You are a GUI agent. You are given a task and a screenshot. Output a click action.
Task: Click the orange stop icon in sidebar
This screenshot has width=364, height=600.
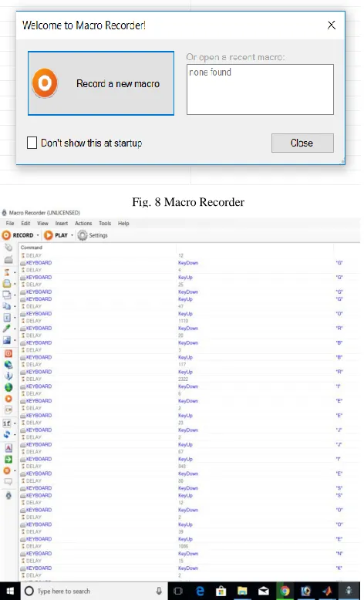tap(7, 470)
